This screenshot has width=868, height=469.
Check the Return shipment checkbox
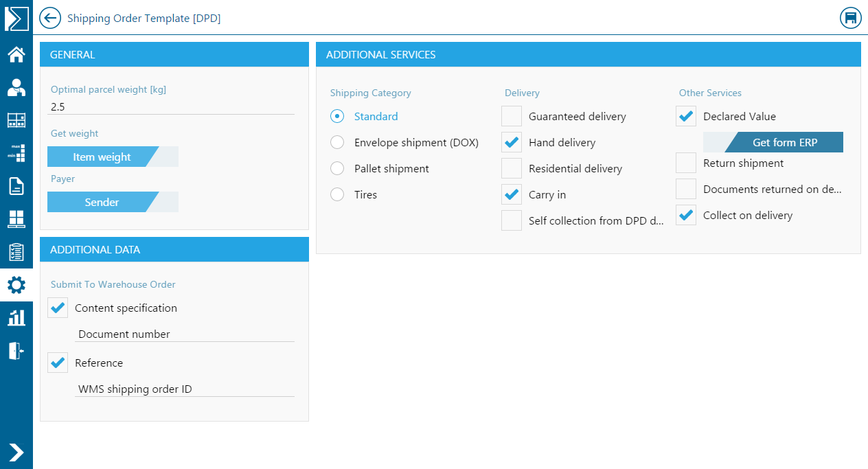coord(686,163)
